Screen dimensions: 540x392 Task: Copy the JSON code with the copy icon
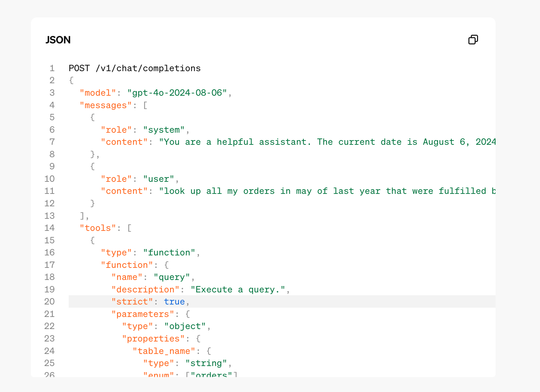click(473, 39)
